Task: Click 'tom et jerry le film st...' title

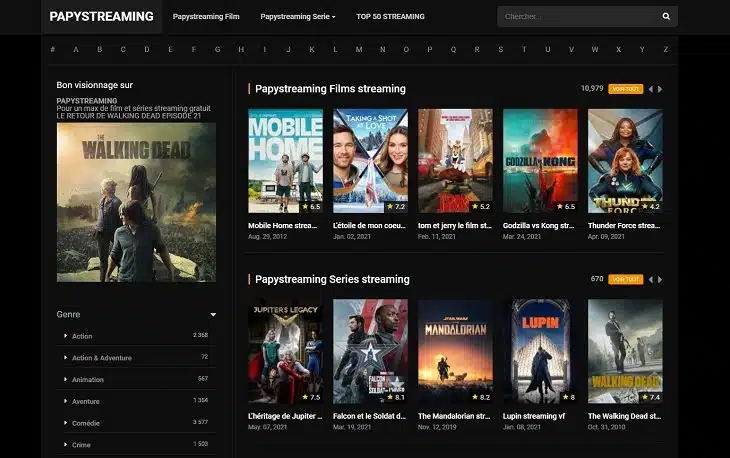Action: (x=455, y=226)
